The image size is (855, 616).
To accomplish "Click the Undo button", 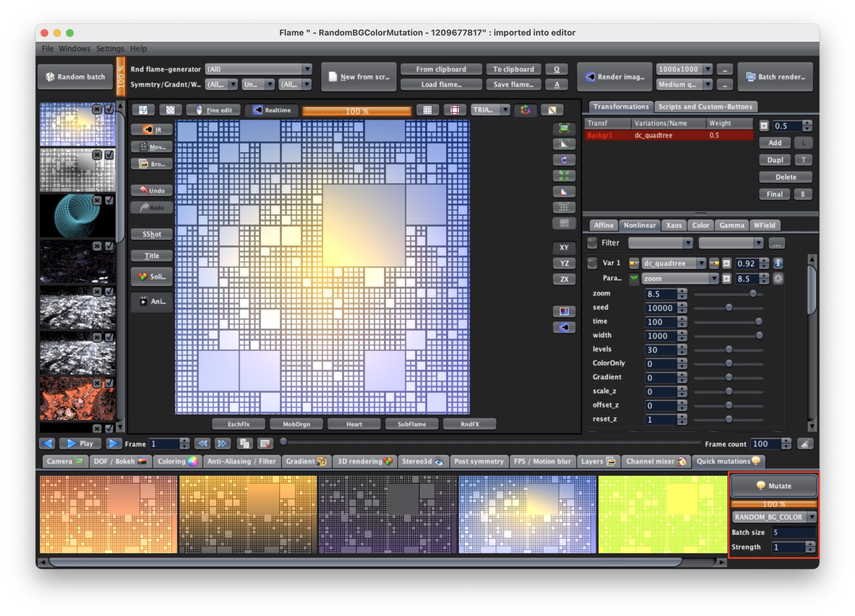I will [x=152, y=190].
